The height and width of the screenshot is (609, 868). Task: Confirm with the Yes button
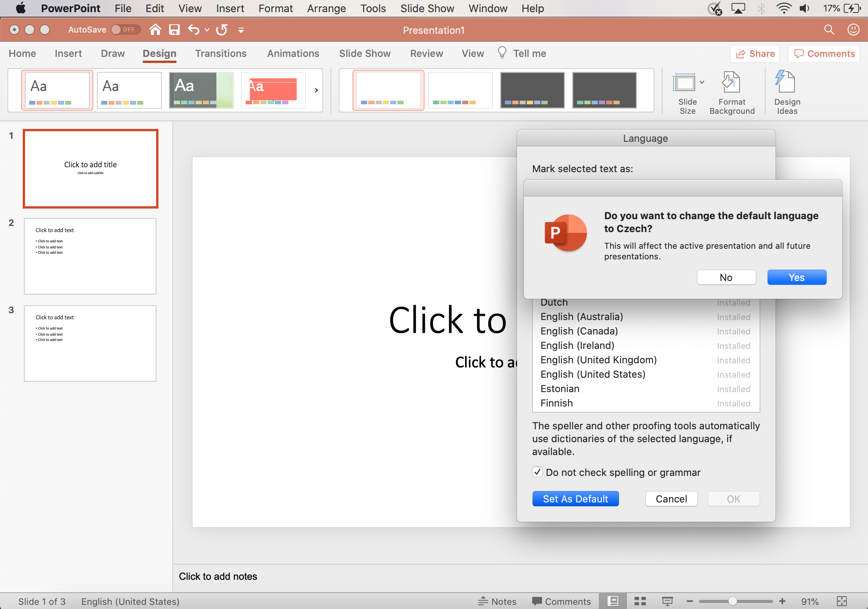pyautogui.click(x=796, y=277)
